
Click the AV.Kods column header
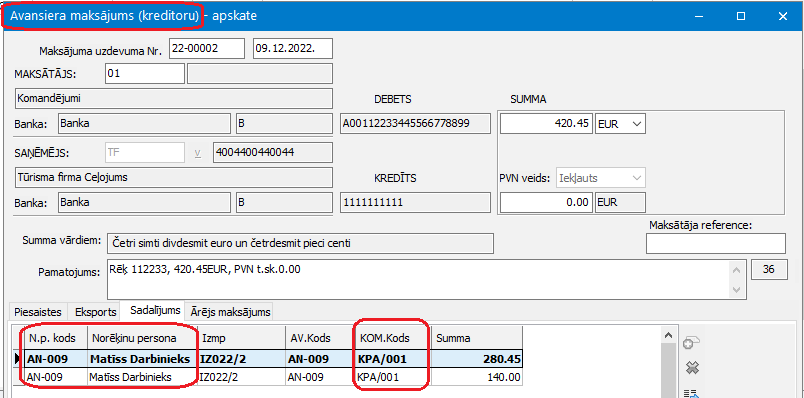point(319,338)
